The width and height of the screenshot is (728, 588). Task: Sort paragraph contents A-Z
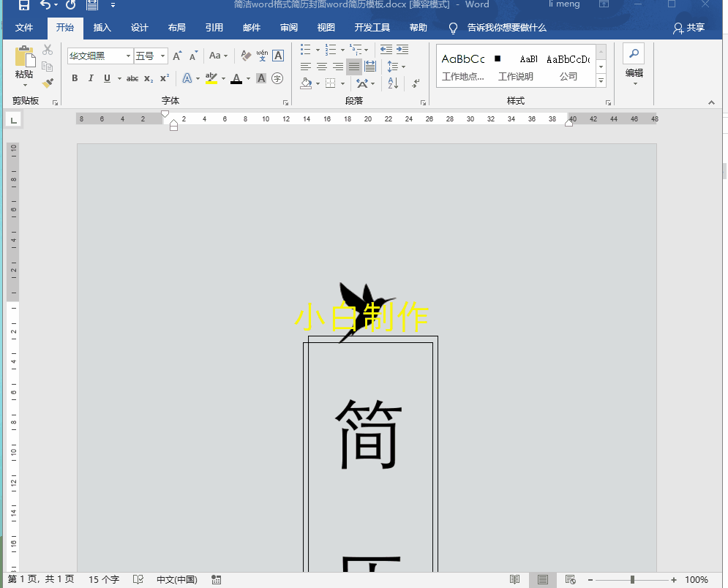393,83
